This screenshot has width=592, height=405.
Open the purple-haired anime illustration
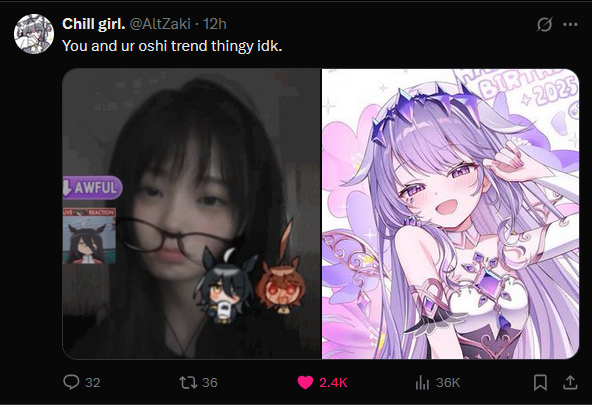[450, 214]
